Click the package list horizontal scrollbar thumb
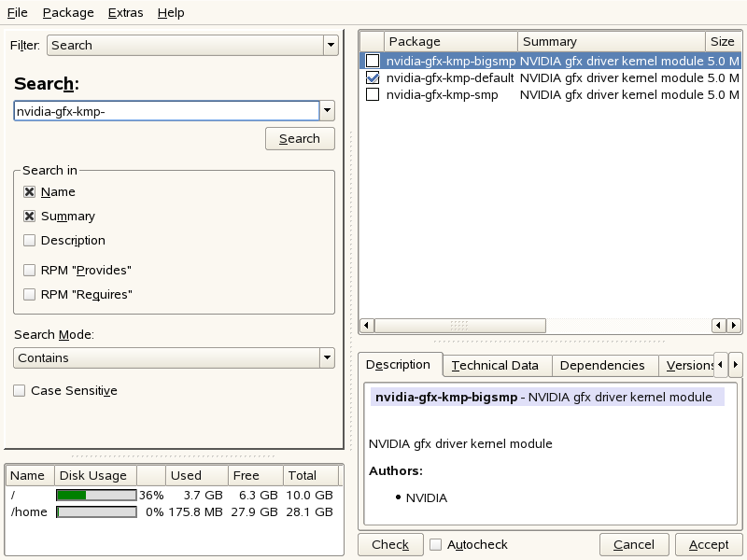 tap(460, 326)
